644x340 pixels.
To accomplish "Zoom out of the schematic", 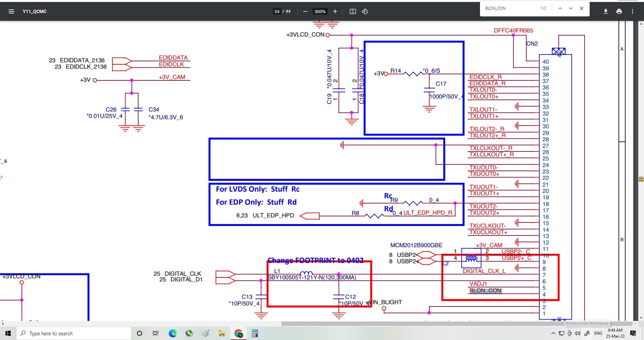I will click(305, 11).
